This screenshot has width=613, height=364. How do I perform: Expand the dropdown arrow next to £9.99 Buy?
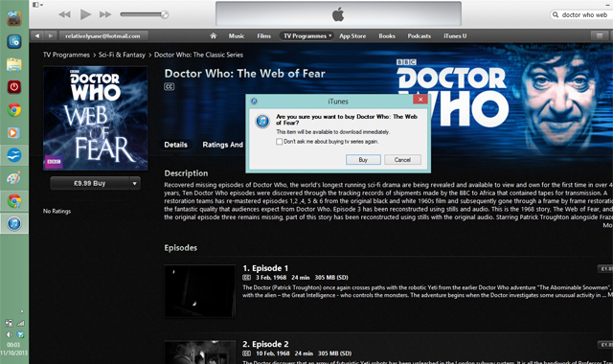click(x=134, y=183)
